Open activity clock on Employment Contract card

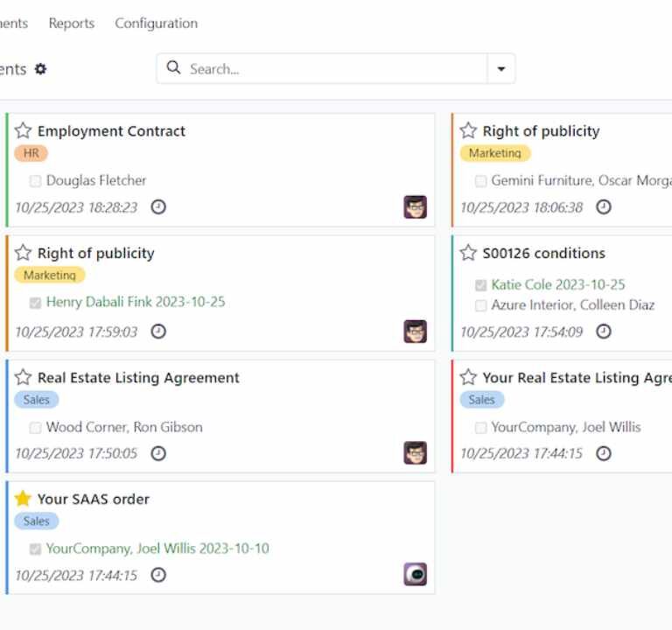pos(158,207)
